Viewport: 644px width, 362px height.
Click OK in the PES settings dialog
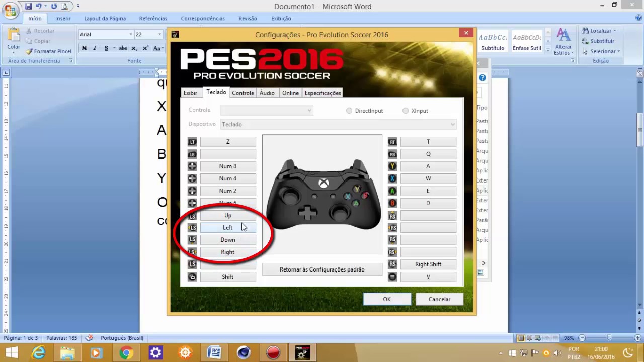(387, 299)
